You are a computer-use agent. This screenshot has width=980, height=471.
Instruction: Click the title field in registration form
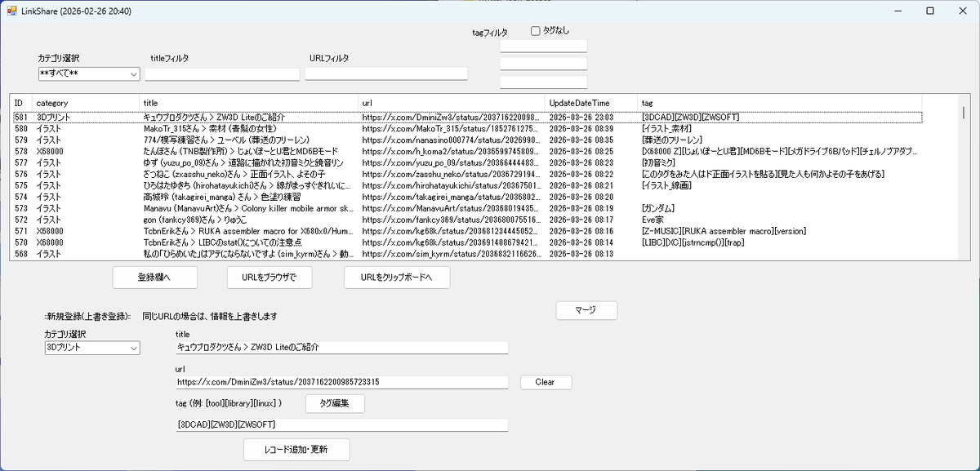click(x=341, y=347)
